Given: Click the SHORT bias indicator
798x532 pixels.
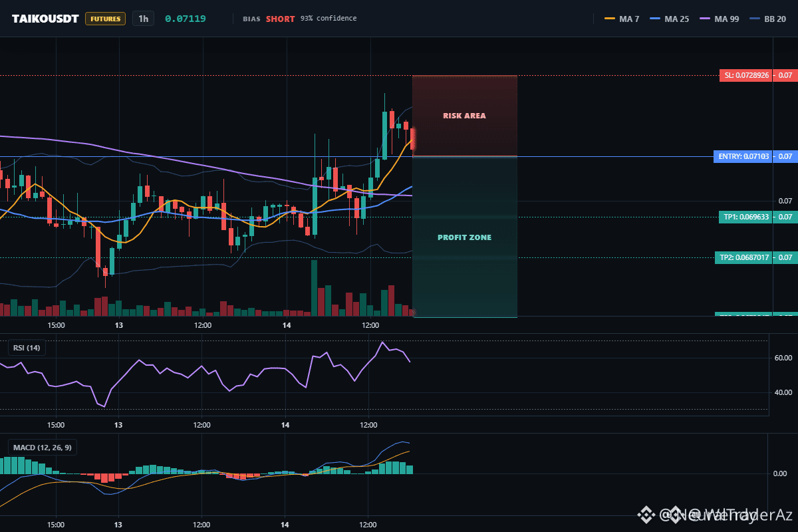Looking at the screenshot, I should (x=280, y=19).
